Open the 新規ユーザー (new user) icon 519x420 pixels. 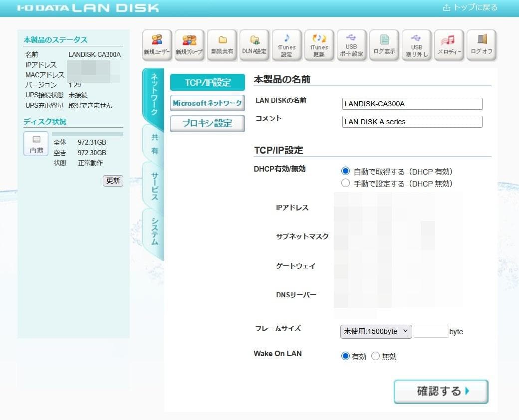pos(157,45)
